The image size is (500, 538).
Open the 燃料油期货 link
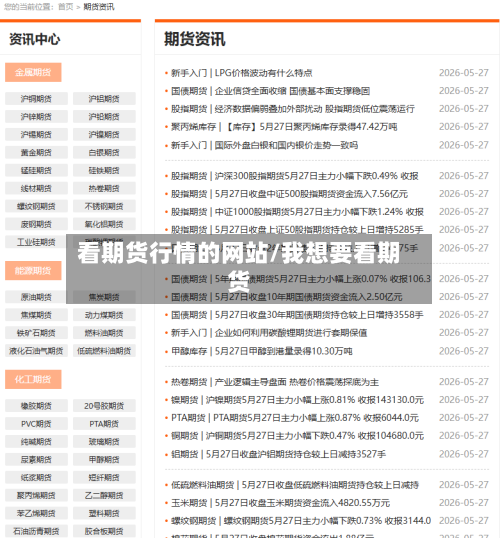coord(104,332)
